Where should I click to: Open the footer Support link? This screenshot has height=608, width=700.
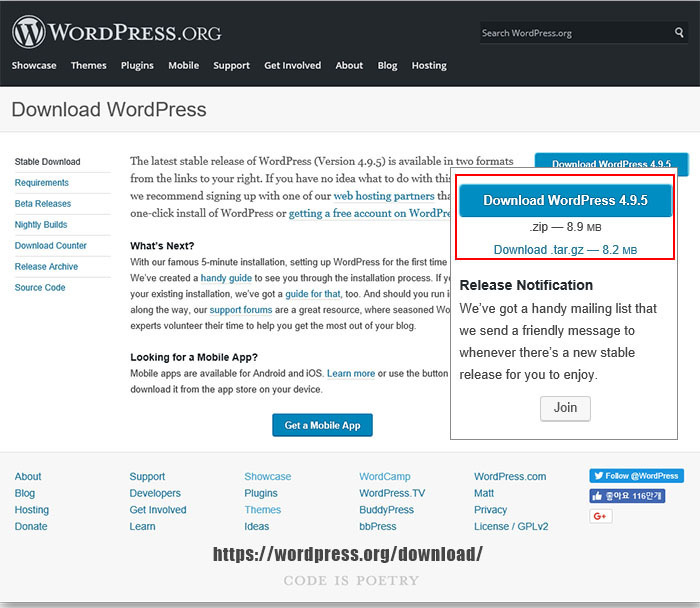[x=147, y=477]
